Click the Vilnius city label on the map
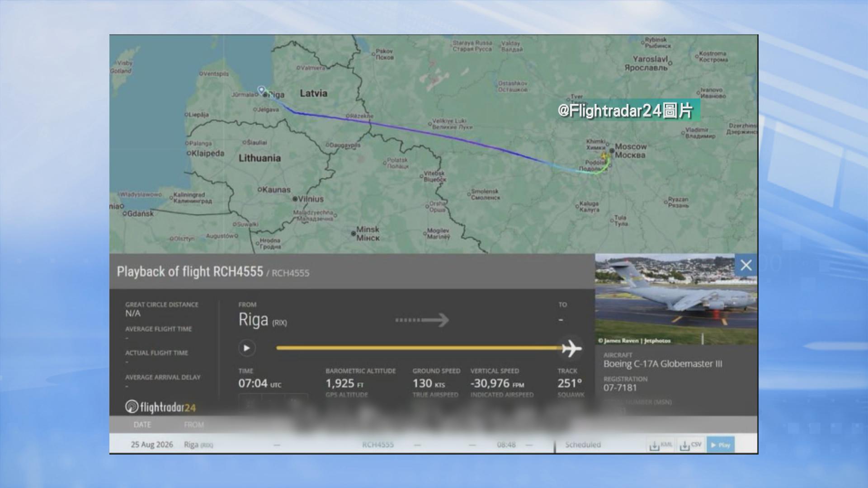Viewport: 868px width, 488px height. (311, 199)
